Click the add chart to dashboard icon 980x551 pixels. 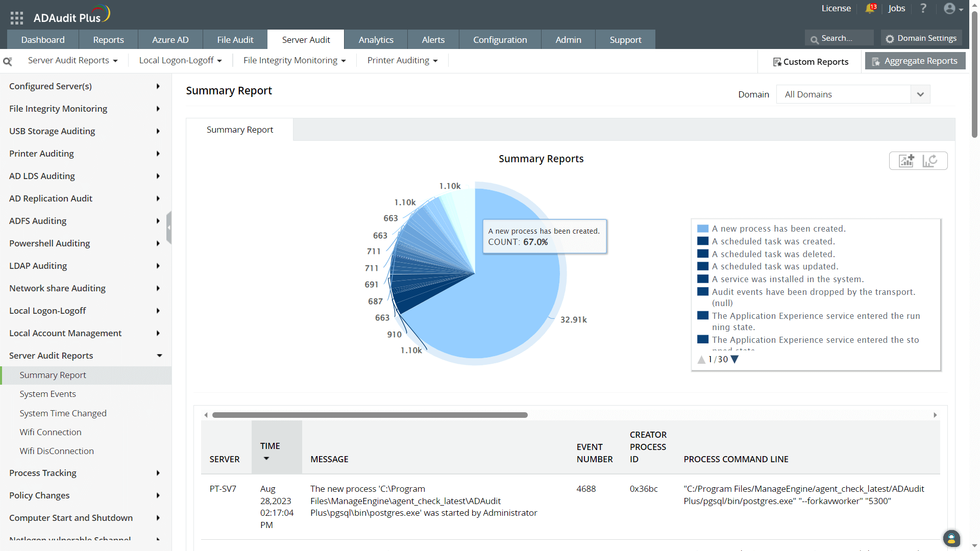906,161
